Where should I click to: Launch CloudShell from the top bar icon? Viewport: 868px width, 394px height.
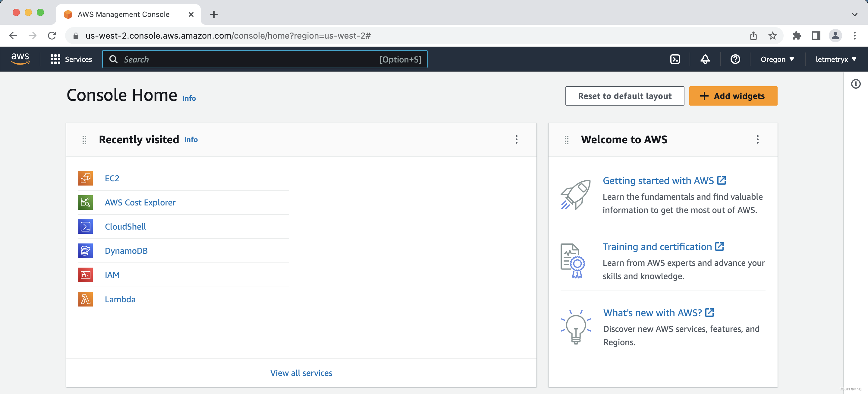[x=675, y=59]
